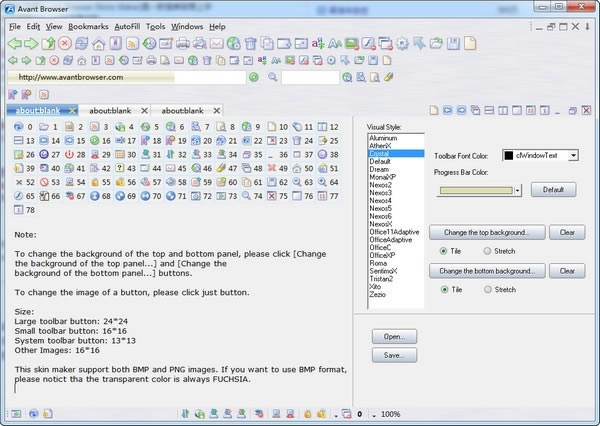The width and height of the screenshot is (600, 426).
Task: Click the beige Progress Bar Color swatch
Action: pos(476,190)
